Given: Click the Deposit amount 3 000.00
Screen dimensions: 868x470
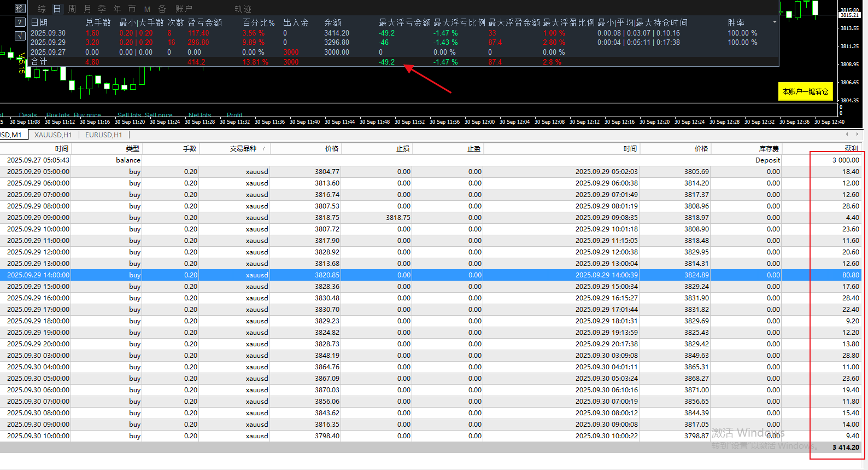Looking at the screenshot, I should coord(846,160).
